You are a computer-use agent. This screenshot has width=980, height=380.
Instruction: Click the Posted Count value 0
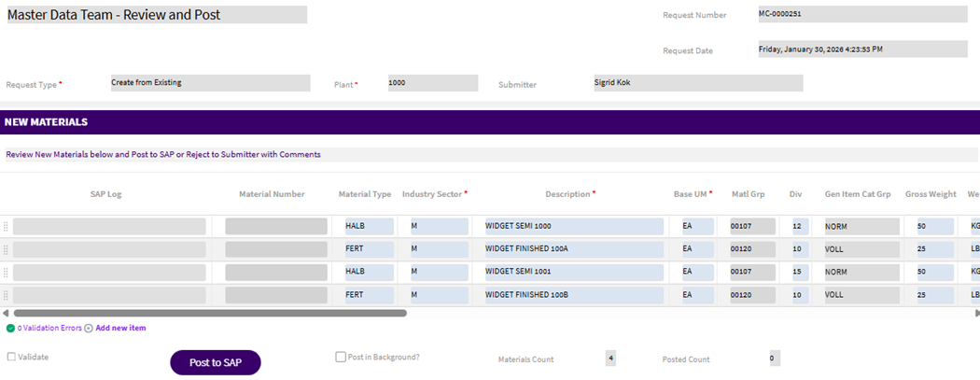[775, 359]
